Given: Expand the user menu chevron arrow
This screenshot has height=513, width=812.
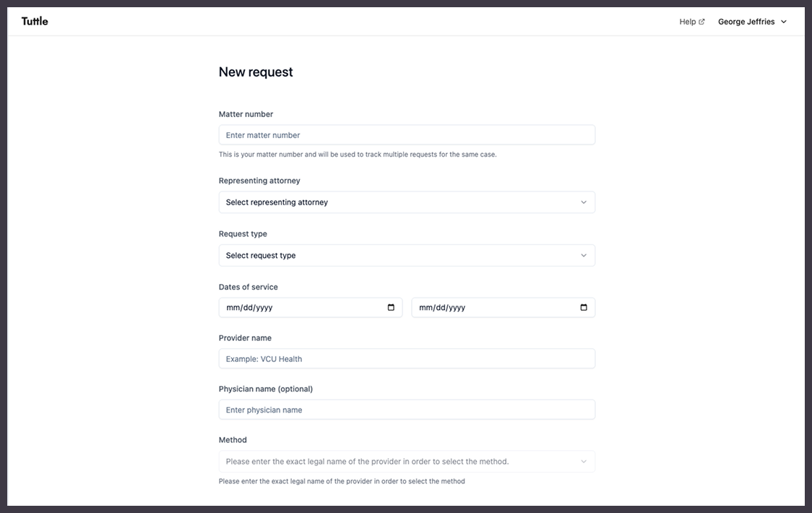Looking at the screenshot, I should (x=784, y=22).
